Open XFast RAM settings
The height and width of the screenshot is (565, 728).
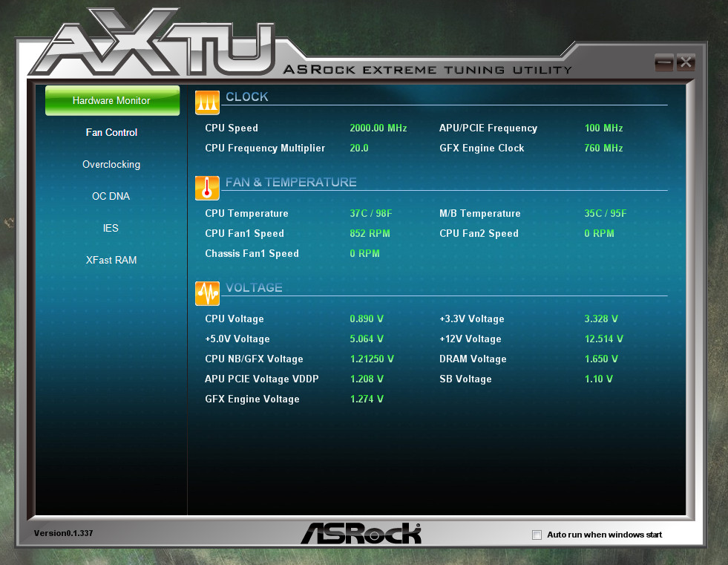pyautogui.click(x=111, y=260)
